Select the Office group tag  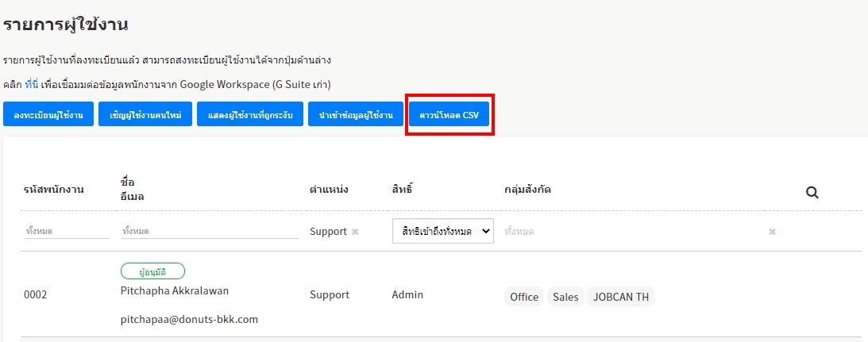click(524, 297)
